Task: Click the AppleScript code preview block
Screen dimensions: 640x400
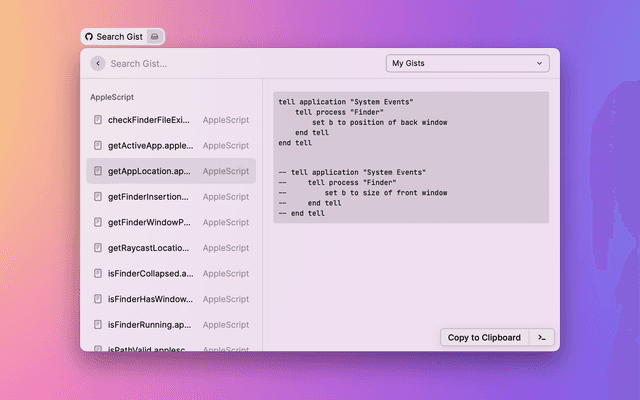Action: tap(411, 157)
